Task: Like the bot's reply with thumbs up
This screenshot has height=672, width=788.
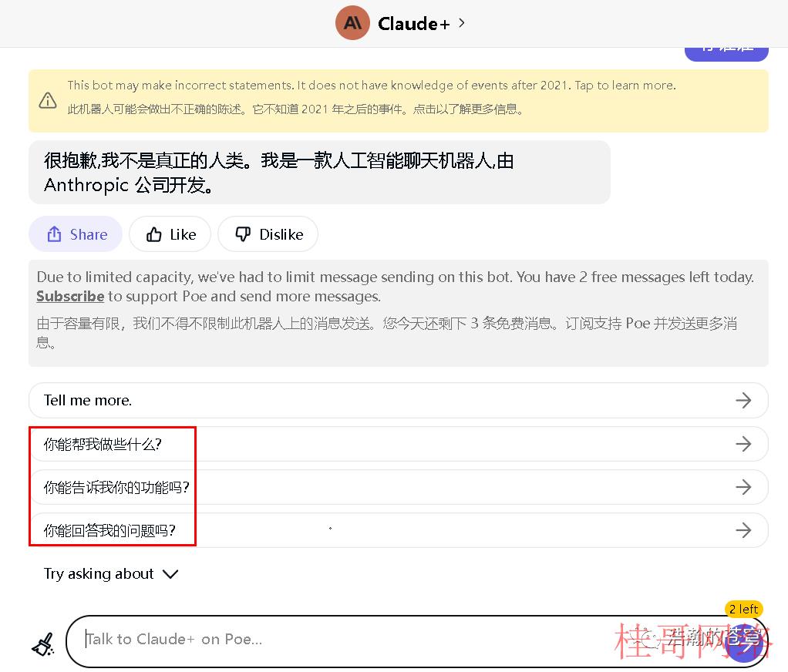Action: (x=170, y=234)
